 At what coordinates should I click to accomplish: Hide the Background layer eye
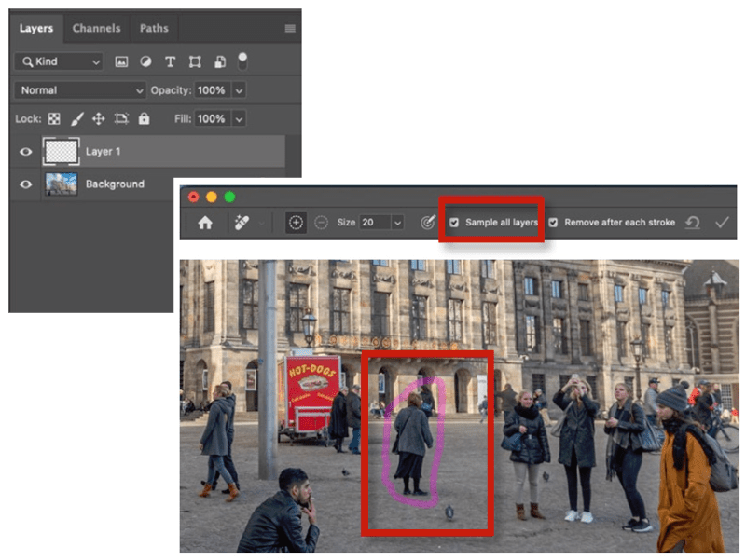click(x=26, y=184)
